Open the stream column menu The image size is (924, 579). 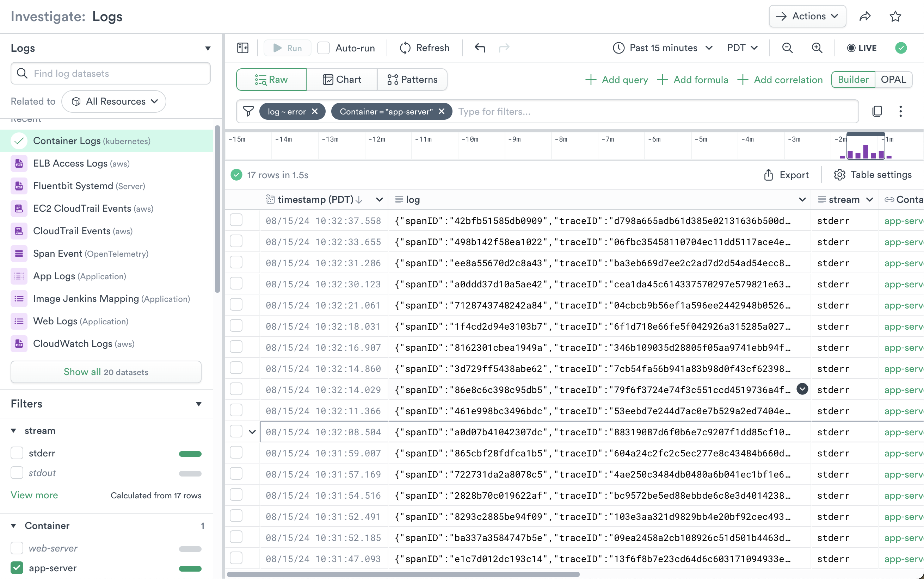(x=870, y=199)
